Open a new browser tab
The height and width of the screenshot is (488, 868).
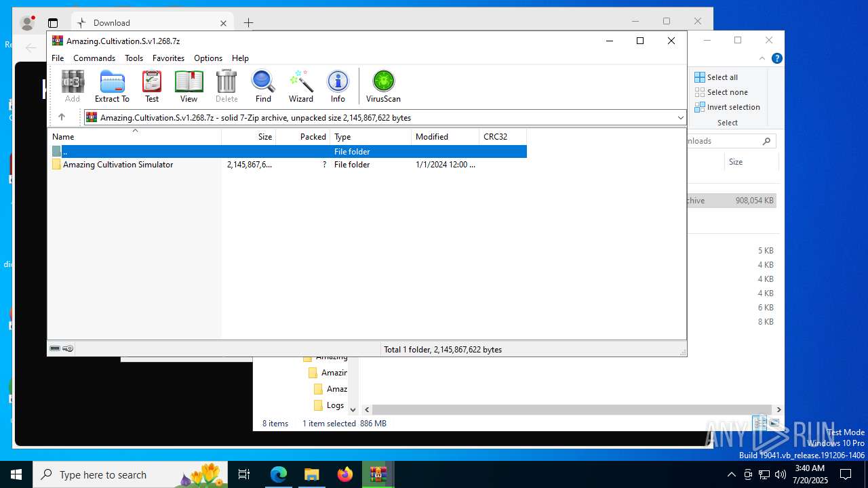tap(248, 23)
